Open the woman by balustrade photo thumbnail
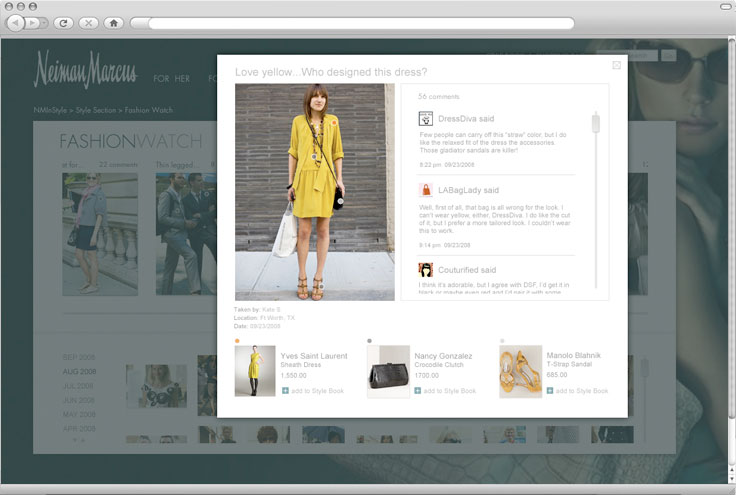 pyautogui.click(x=100, y=234)
